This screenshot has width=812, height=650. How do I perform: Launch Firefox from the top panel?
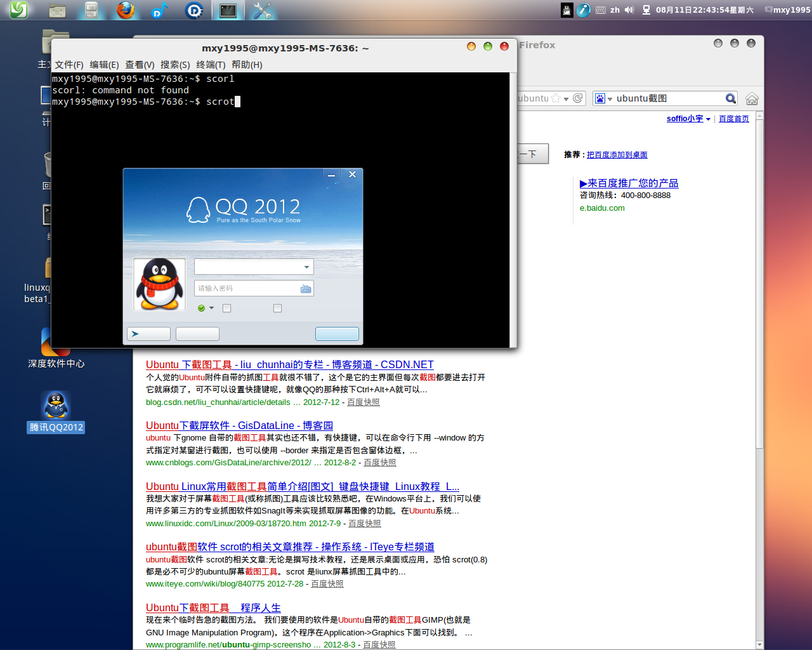coord(126,10)
